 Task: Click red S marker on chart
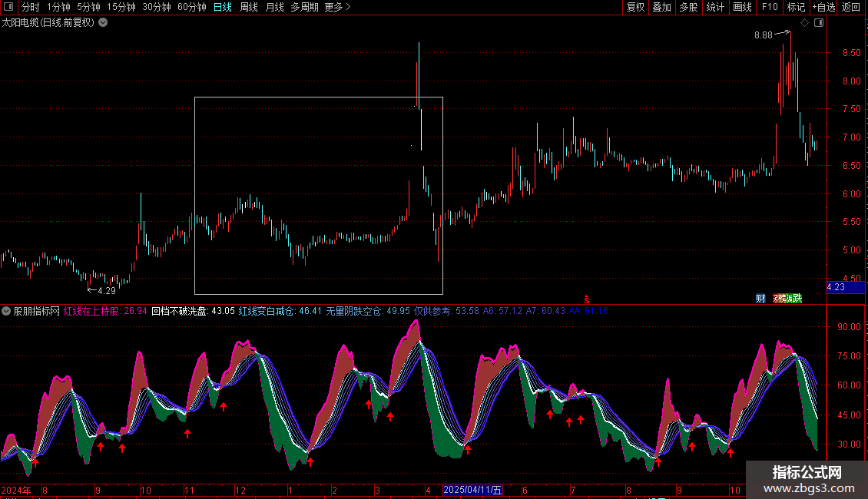click(x=587, y=299)
